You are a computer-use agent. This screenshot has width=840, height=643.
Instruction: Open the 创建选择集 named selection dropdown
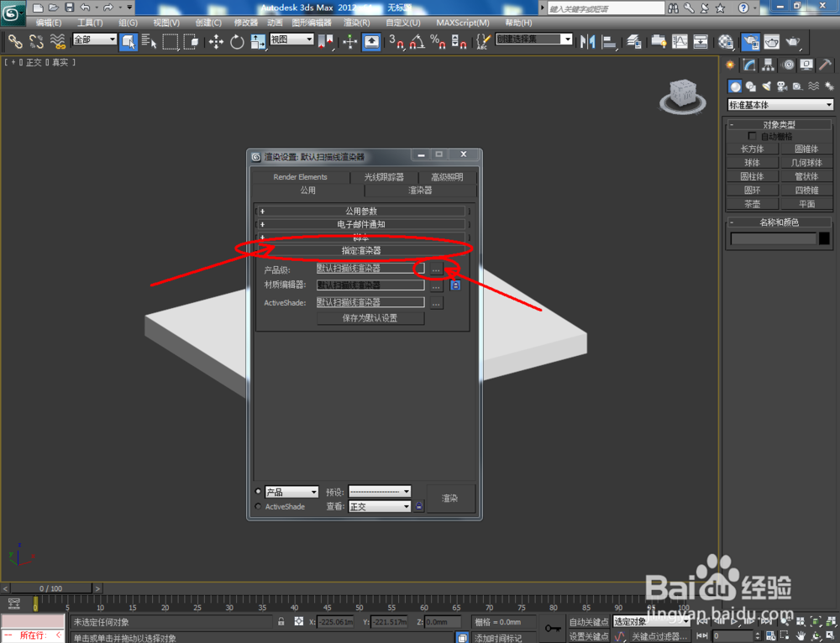(534, 39)
